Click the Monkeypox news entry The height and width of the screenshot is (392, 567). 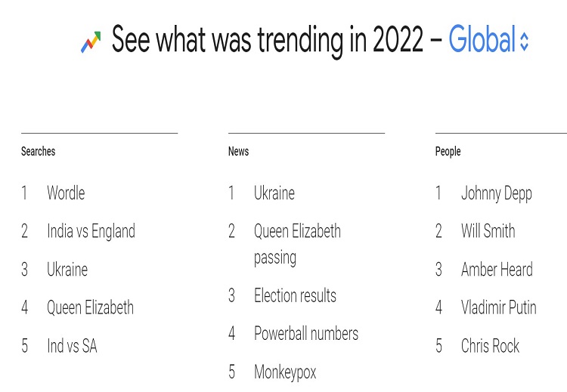(285, 372)
